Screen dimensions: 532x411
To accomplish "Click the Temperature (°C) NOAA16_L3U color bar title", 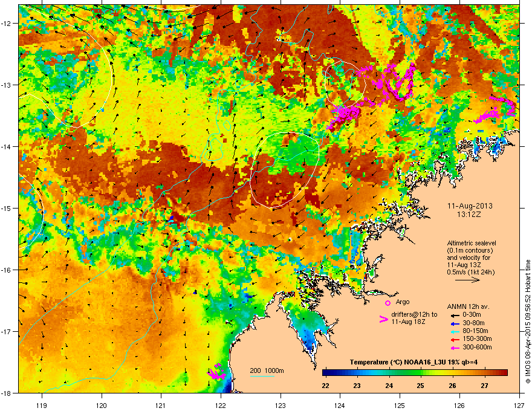I will pos(414,362).
